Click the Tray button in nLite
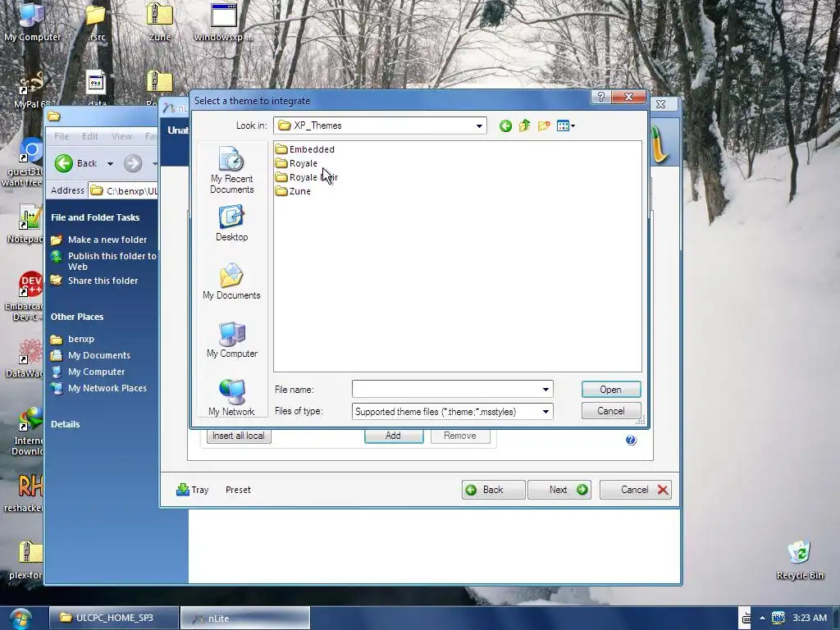 [192, 490]
